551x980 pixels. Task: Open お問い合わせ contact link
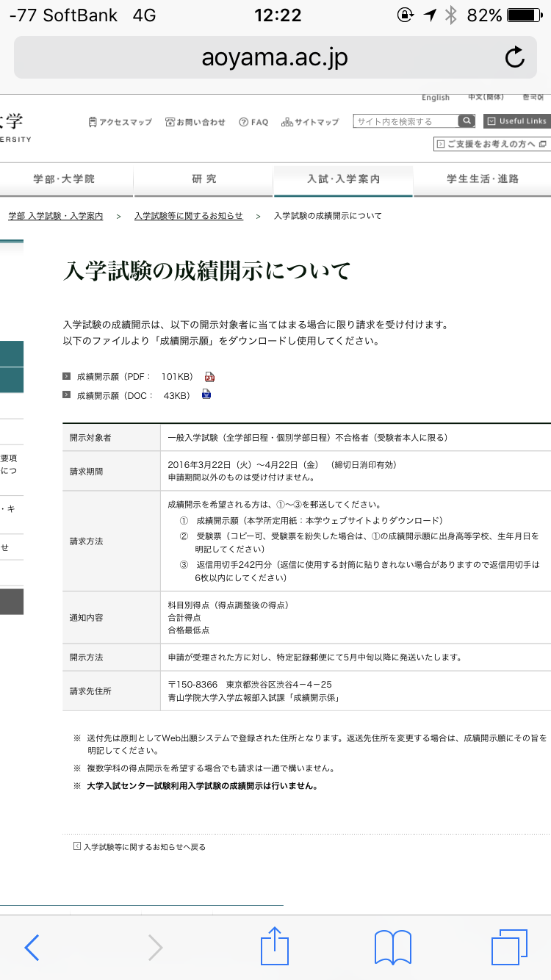195,122
